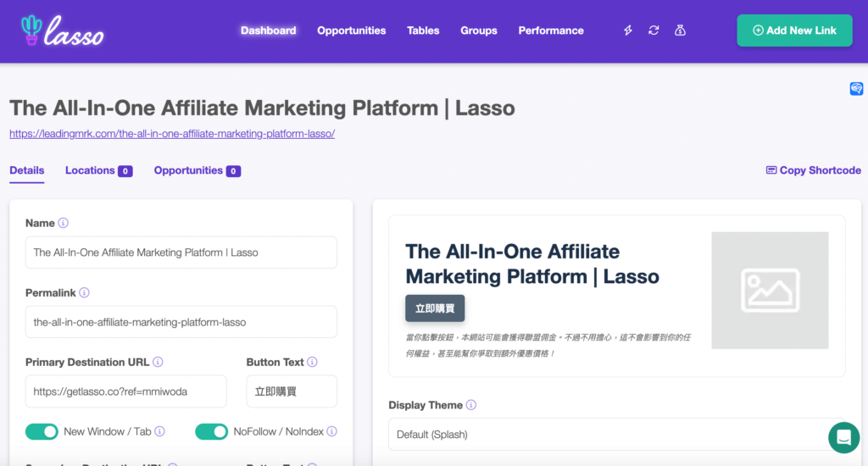Screen dimensions: 868x466
Task: Open the Display Theme dropdown
Action: (x=617, y=435)
